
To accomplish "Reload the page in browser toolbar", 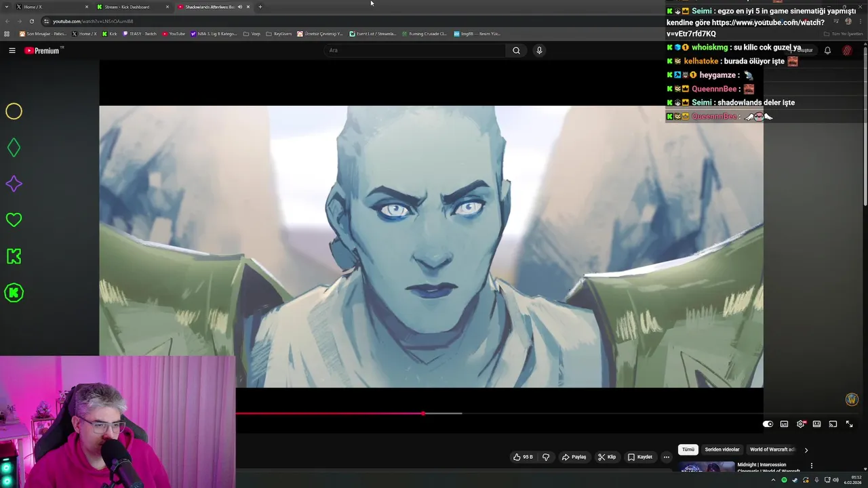I will point(31,21).
